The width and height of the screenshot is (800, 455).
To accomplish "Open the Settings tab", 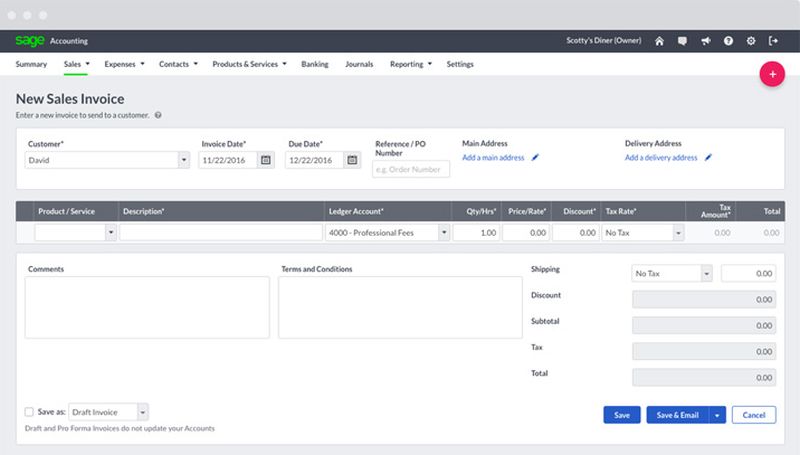I will (x=460, y=64).
